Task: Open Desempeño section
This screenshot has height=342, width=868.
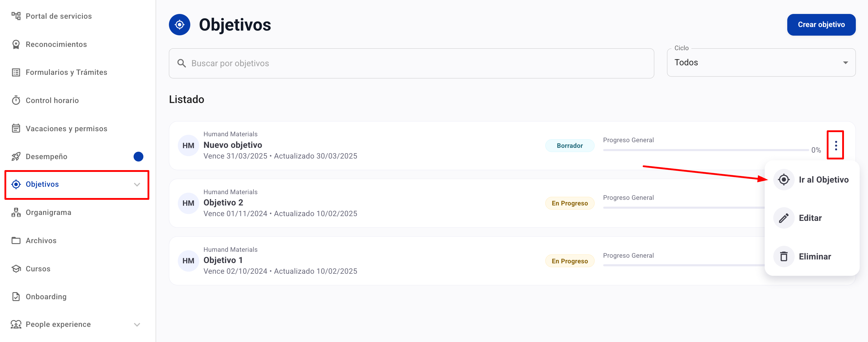Action: tap(47, 156)
